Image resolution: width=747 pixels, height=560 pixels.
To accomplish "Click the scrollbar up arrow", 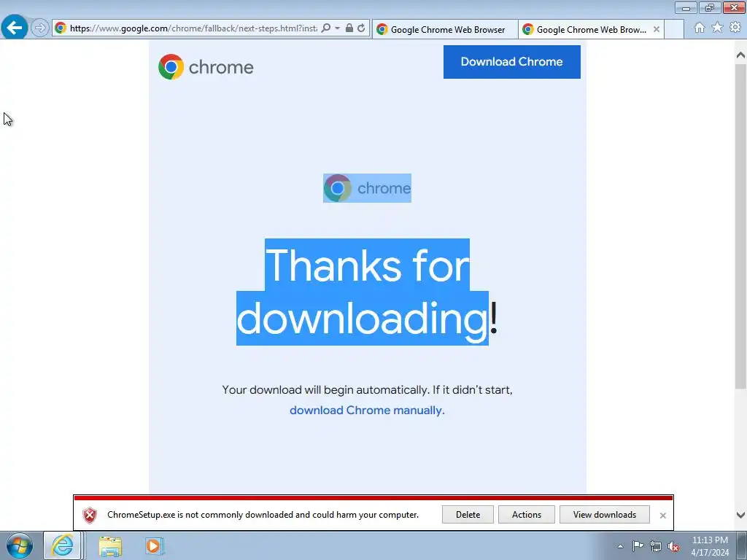I will tap(740, 55).
